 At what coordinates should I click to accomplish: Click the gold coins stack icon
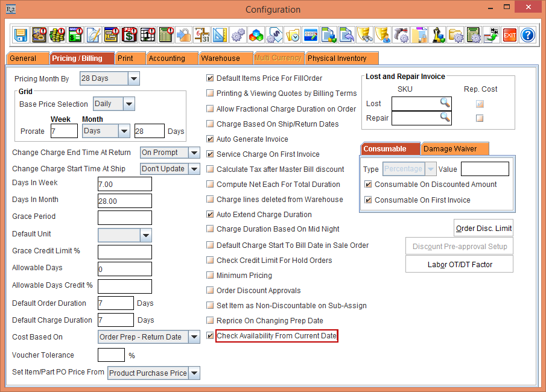(x=57, y=35)
